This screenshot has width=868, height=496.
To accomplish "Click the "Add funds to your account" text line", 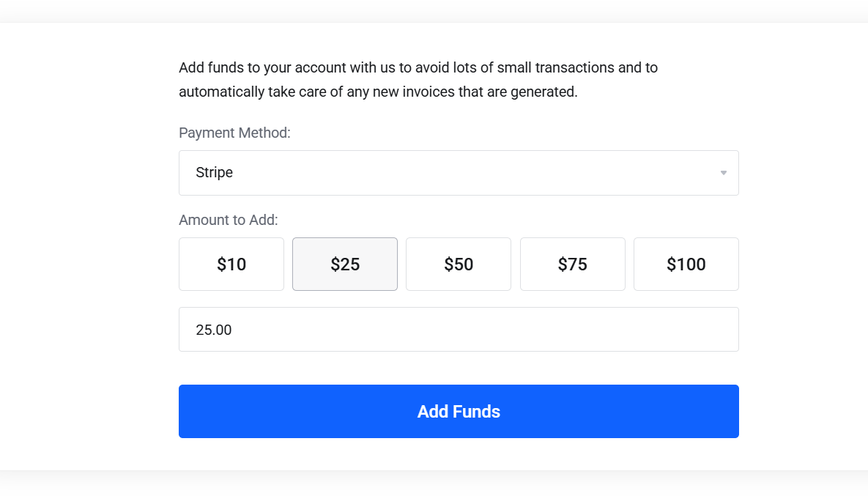I will [x=418, y=68].
